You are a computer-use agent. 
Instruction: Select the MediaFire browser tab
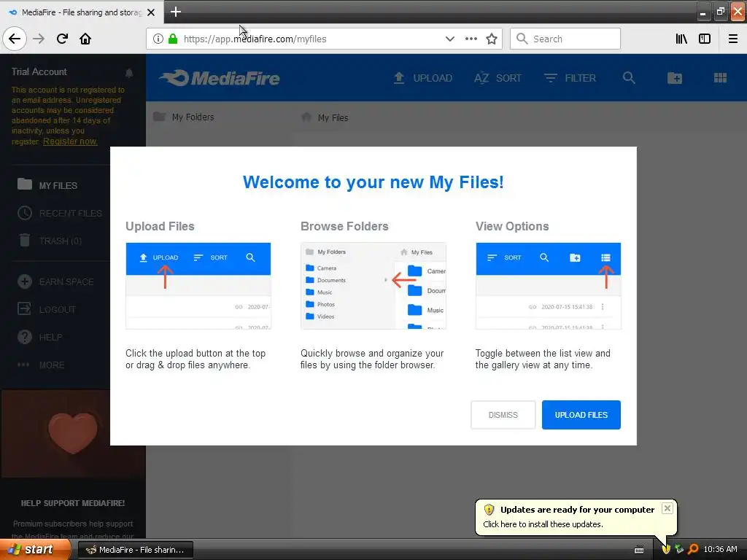pos(82,12)
